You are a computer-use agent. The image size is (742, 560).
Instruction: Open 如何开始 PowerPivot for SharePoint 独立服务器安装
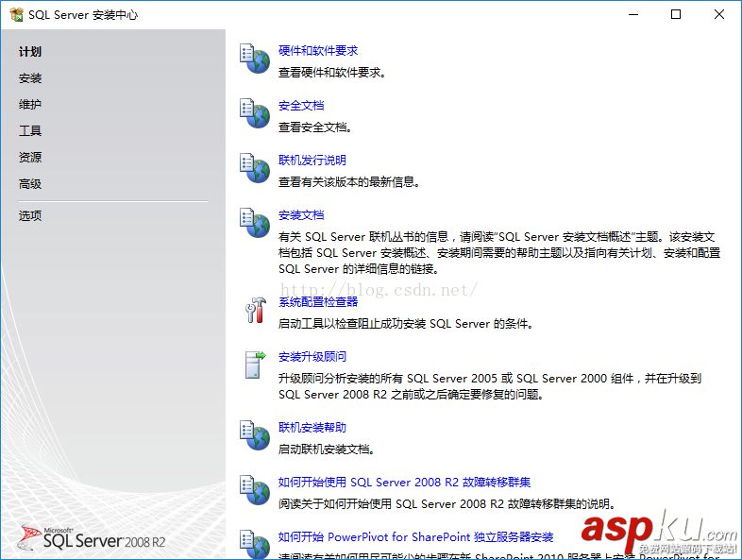tap(415, 537)
